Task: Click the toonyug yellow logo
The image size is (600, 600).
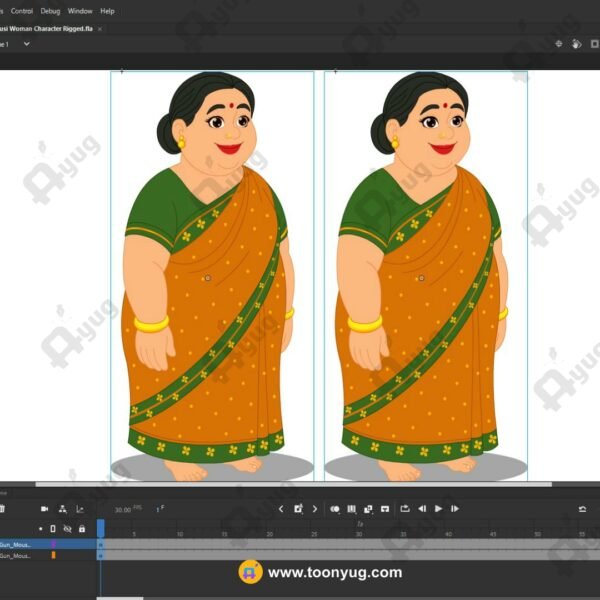Action: pyautogui.click(x=251, y=572)
